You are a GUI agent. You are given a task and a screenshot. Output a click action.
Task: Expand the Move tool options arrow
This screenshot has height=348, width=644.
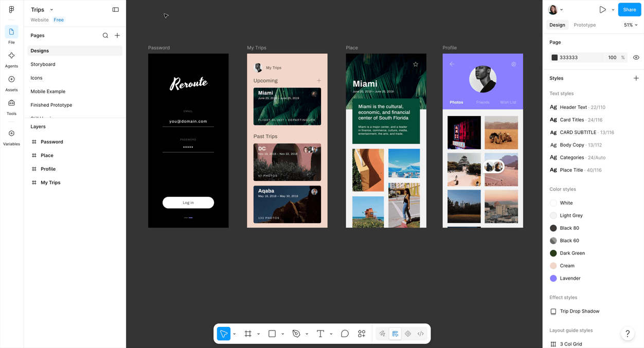[234, 334]
